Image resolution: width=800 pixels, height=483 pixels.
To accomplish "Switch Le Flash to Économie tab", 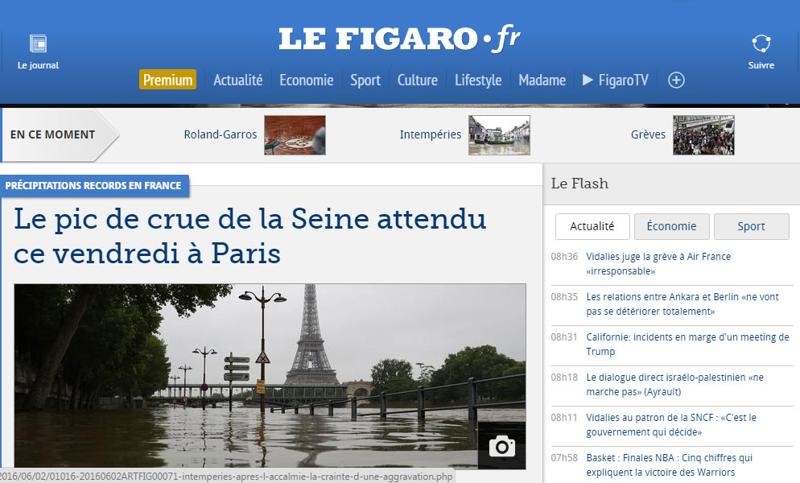I will coord(671,226).
